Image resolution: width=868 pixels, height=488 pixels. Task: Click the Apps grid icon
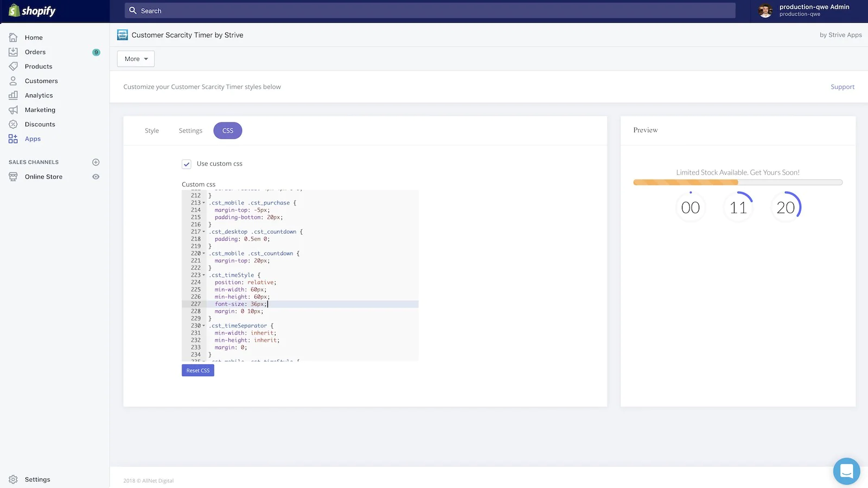(14, 139)
